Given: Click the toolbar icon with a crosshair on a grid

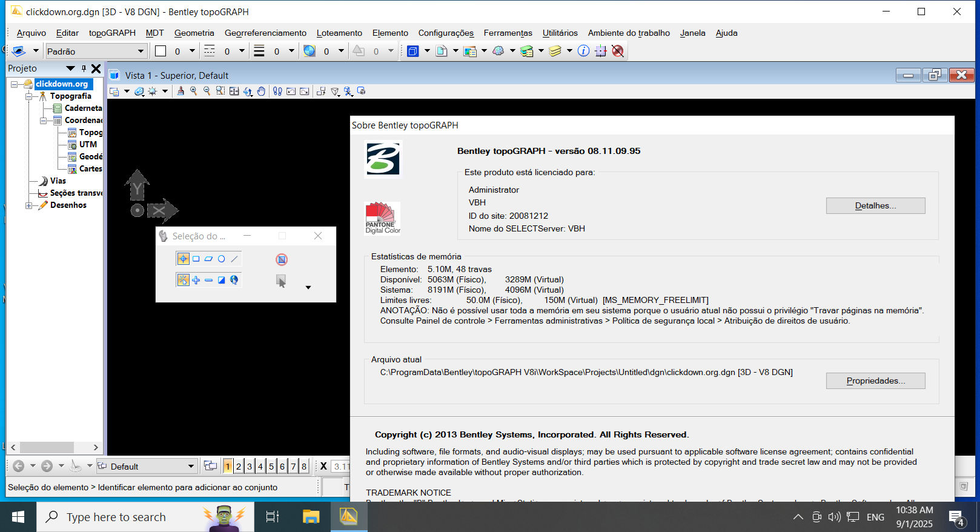Looking at the screenshot, I should point(601,52).
